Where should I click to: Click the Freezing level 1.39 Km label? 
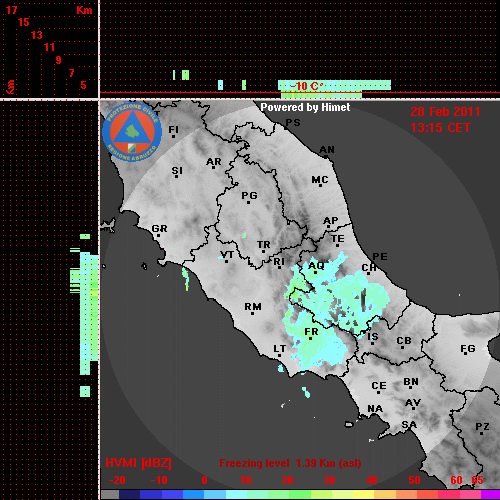[290, 463]
